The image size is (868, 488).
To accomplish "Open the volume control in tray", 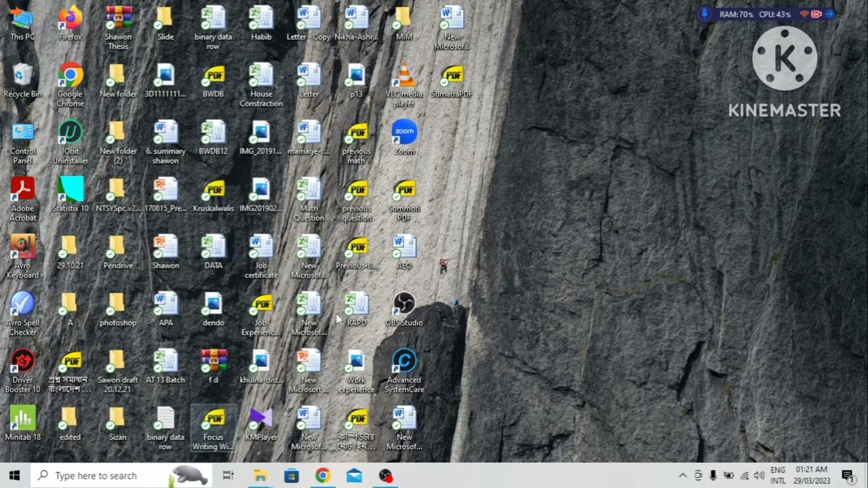I will click(759, 476).
